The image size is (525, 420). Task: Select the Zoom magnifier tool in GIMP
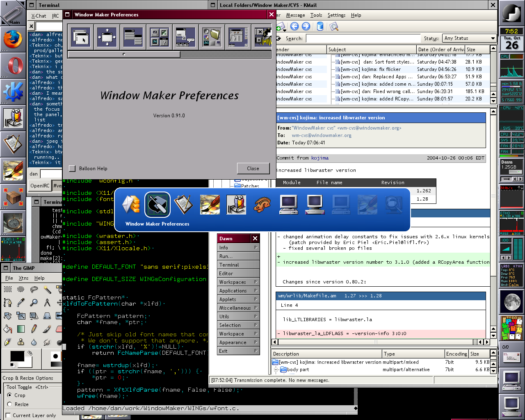[34, 303]
